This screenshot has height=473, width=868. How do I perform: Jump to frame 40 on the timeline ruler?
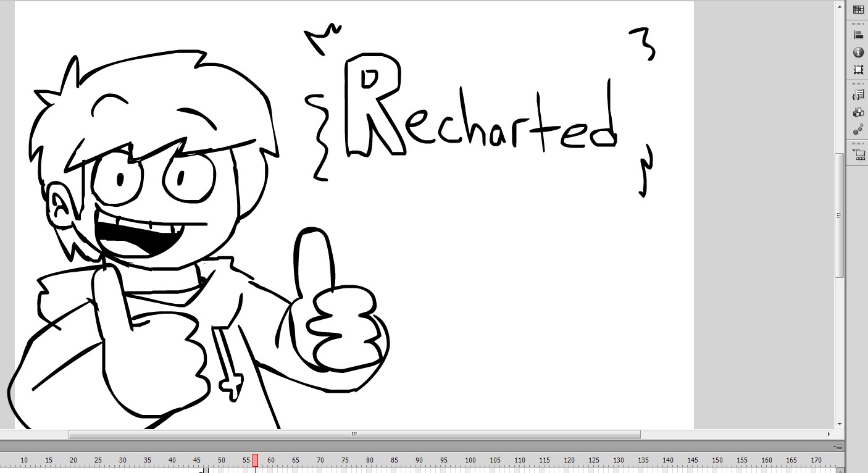tap(172, 460)
